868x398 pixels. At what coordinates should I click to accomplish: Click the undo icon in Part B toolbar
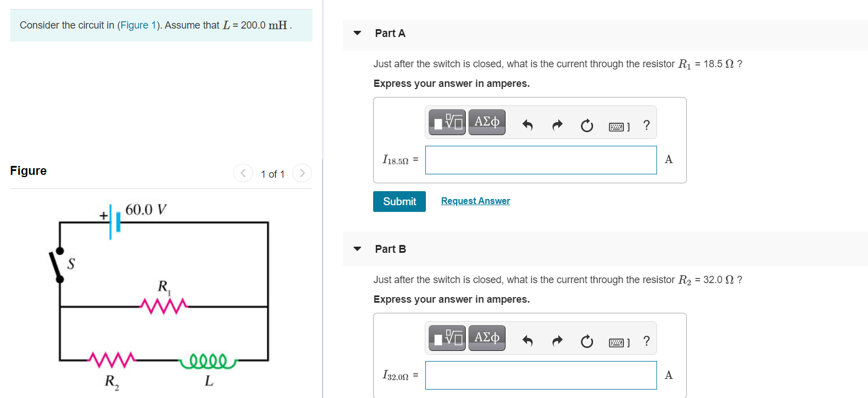[x=527, y=341]
